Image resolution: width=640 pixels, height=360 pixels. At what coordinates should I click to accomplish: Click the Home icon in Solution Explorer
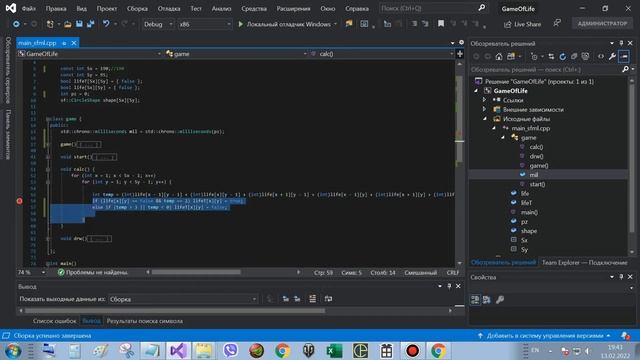point(499,57)
